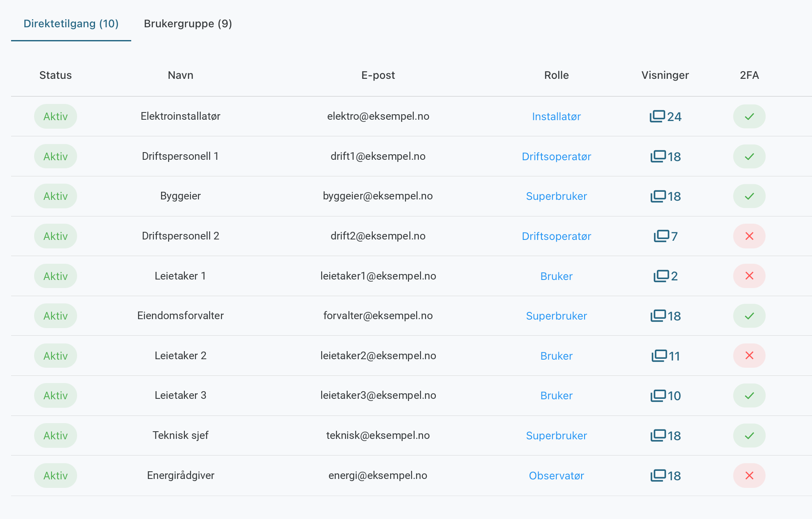Image resolution: width=812 pixels, height=519 pixels.
Task: Open Byggeier views icon
Action: (x=658, y=196)
